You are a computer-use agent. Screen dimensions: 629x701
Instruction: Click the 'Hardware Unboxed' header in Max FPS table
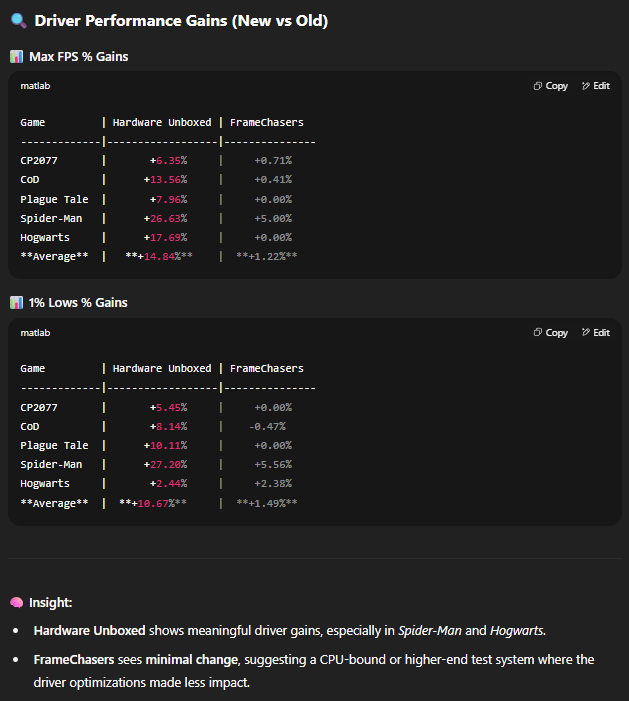[162, 122]
